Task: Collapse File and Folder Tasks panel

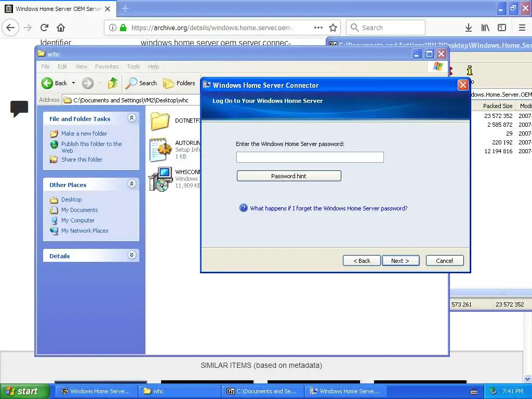Action: click(x=131, y=118)
